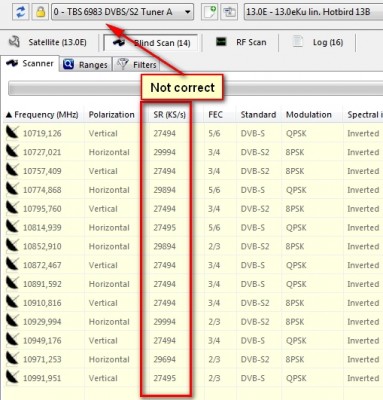Switch to the Blind Scan (14) tab
The image size is (383, 400).
(x=151, y=43)
